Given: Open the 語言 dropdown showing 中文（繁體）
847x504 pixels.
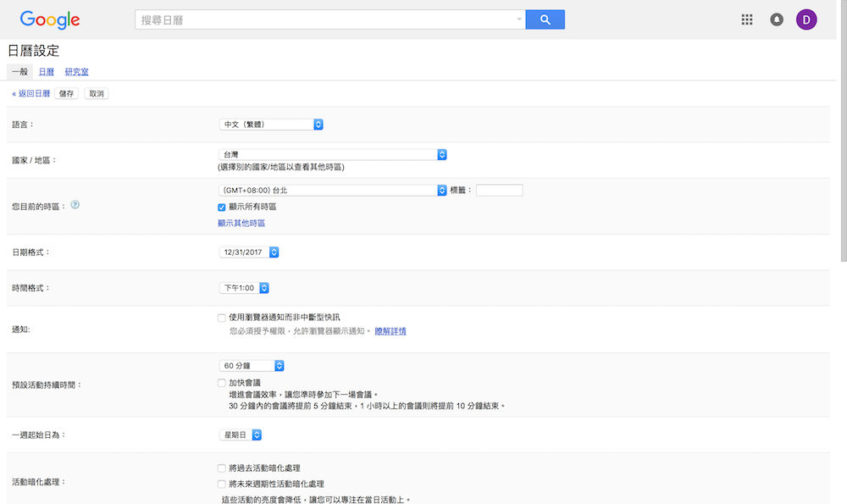Looking at the screenshot, I should click(x=271, y=124).
